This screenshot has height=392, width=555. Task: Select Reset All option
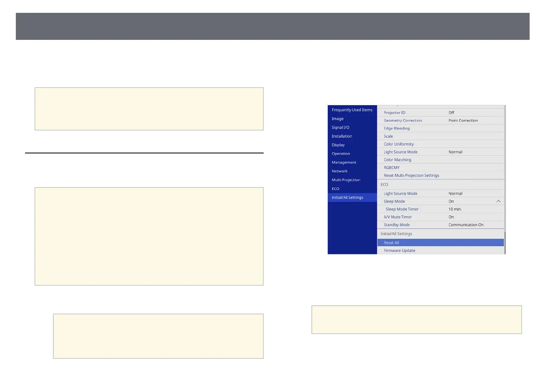tap(440, 243)
